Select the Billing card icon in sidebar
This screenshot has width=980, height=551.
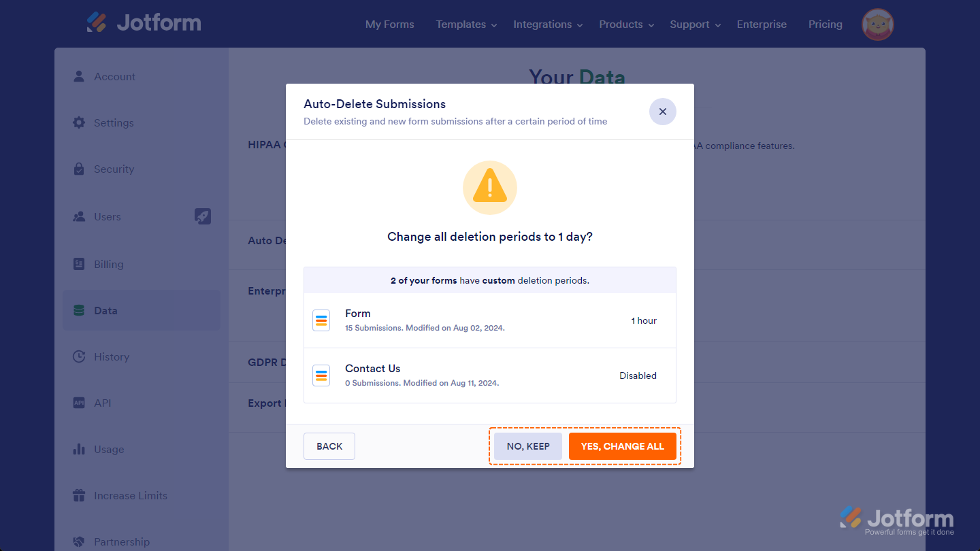[78, 264]
